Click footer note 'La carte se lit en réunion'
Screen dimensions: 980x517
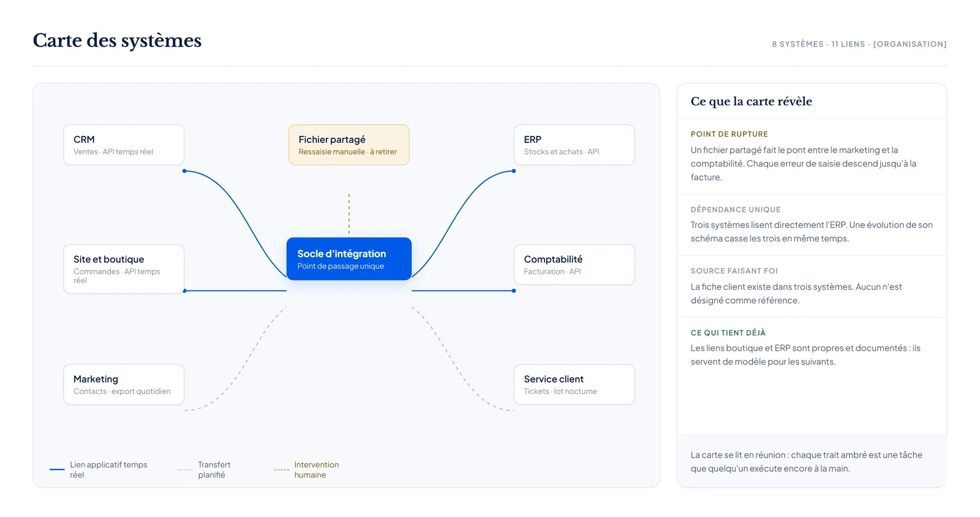click(x=807, y=462)
